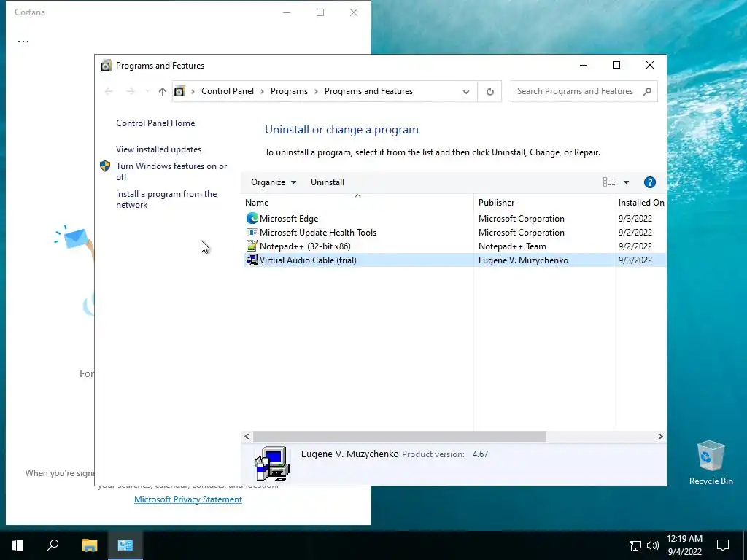This screenshot has width=747, height=560.
Task: Click the Notepad++ program icon
Action: click(x=252, y=246)
